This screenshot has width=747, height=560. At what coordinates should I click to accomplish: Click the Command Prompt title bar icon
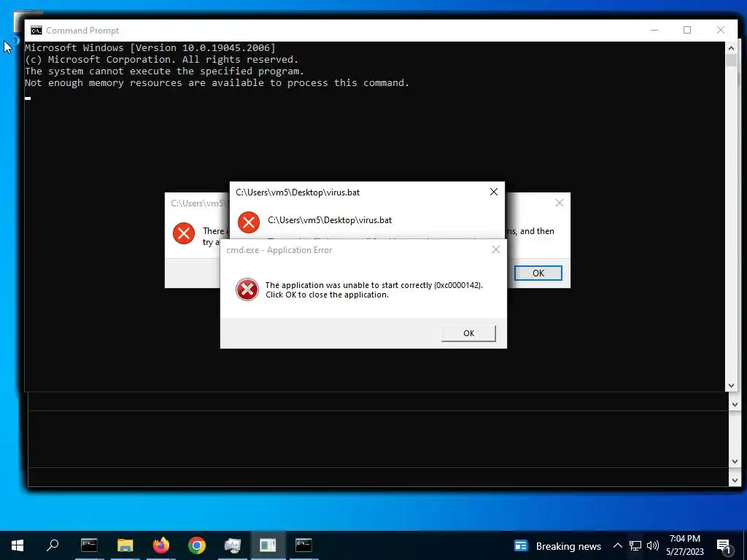(36, 31)
